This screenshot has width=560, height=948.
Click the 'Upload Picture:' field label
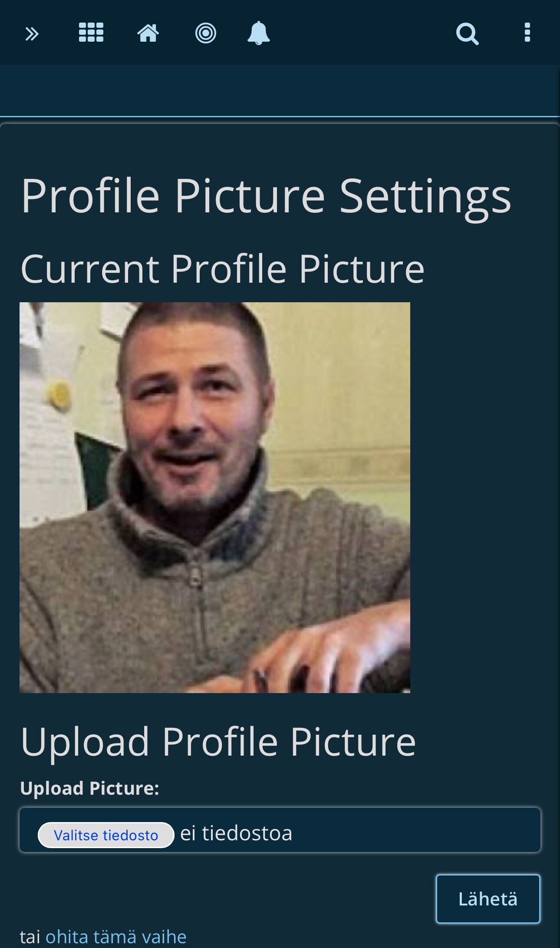tap(89, 788)
